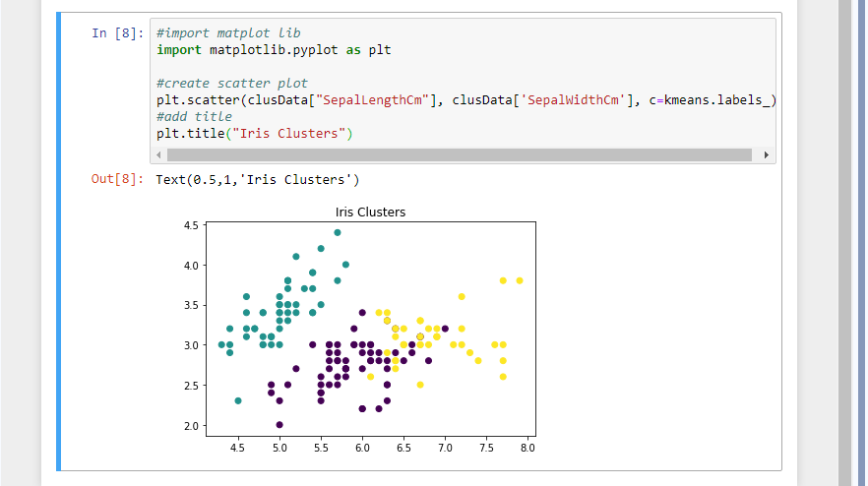Click the 'SepalWidthCm' string in the code
The height and width of the screenshot is (486, 868).
573,100
